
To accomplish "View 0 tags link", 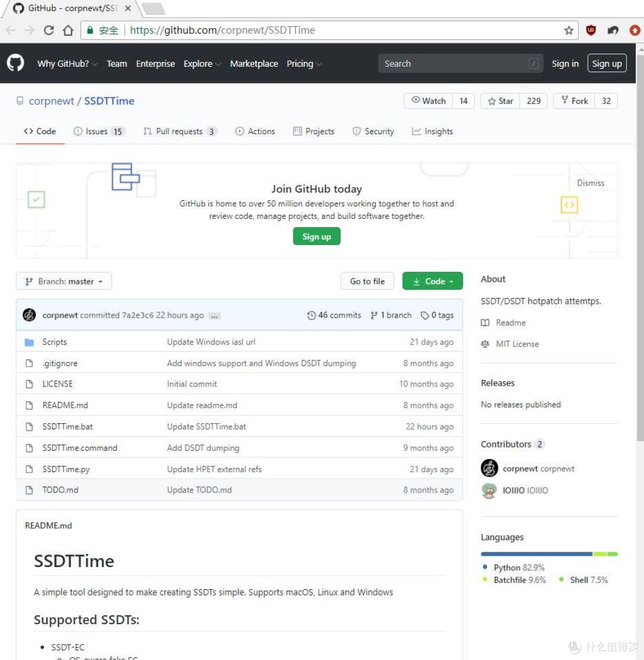I will 437,315.
